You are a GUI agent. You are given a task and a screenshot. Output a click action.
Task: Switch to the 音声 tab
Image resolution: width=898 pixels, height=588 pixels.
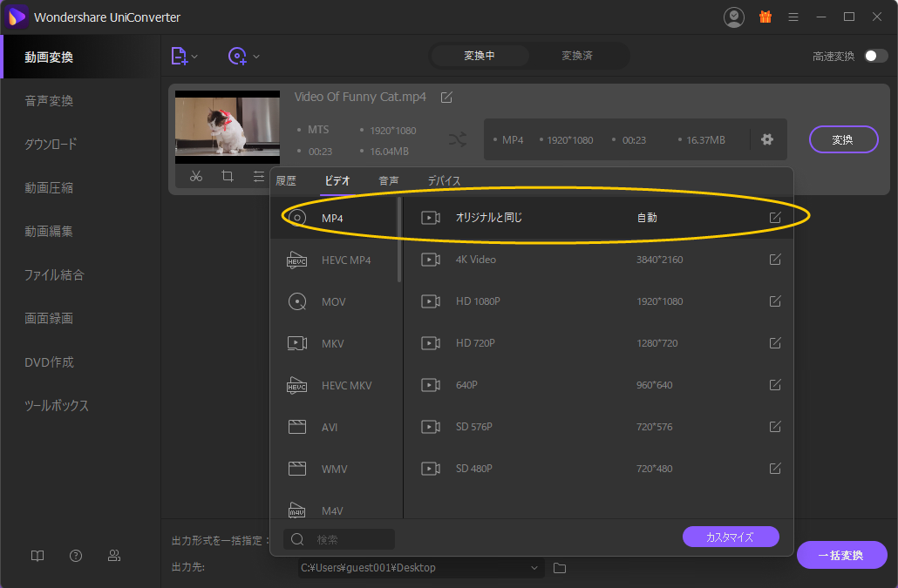[388, 180]
